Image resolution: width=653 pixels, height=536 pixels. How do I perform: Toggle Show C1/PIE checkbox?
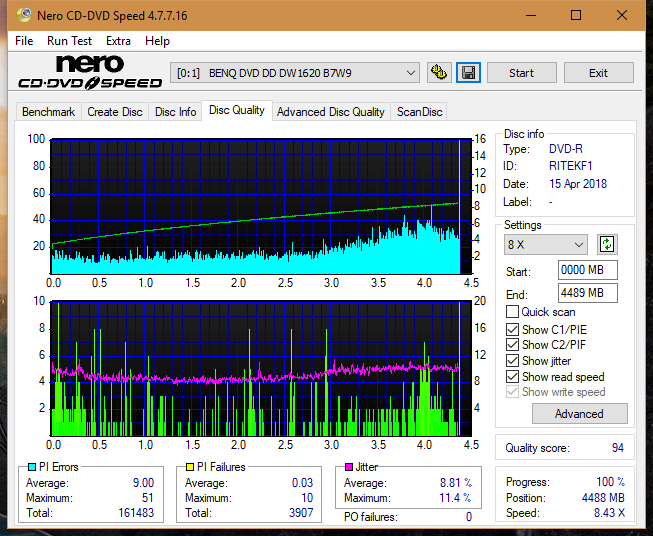pos(512,329)
